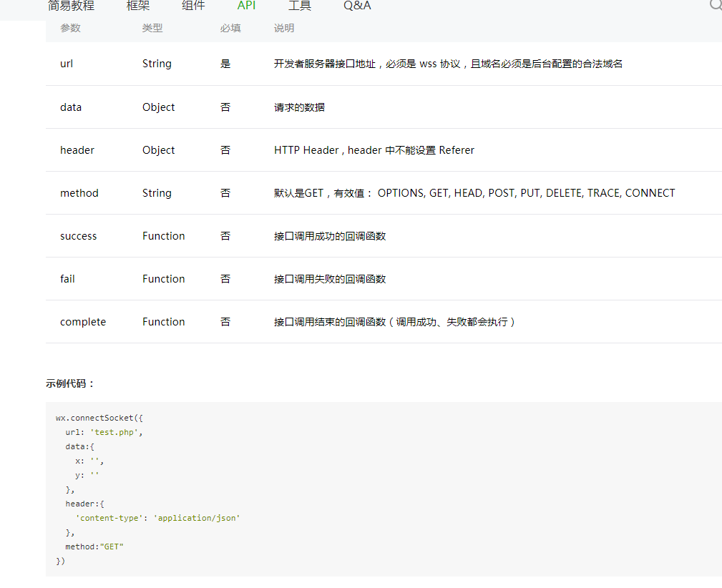Select the success callback parameter name
Screen dimensions: 722x588
click(x=79, y=236)
